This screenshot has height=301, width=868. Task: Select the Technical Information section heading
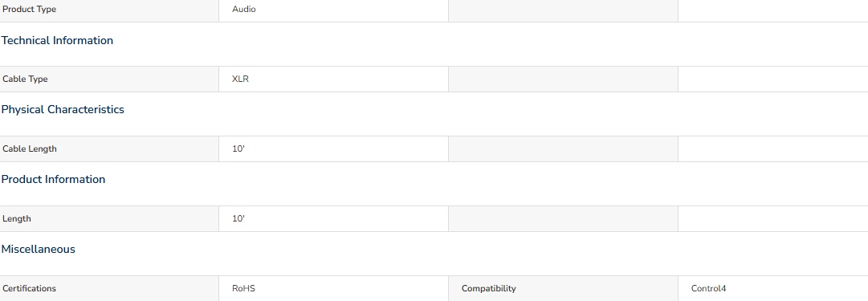tap(57, 40)
